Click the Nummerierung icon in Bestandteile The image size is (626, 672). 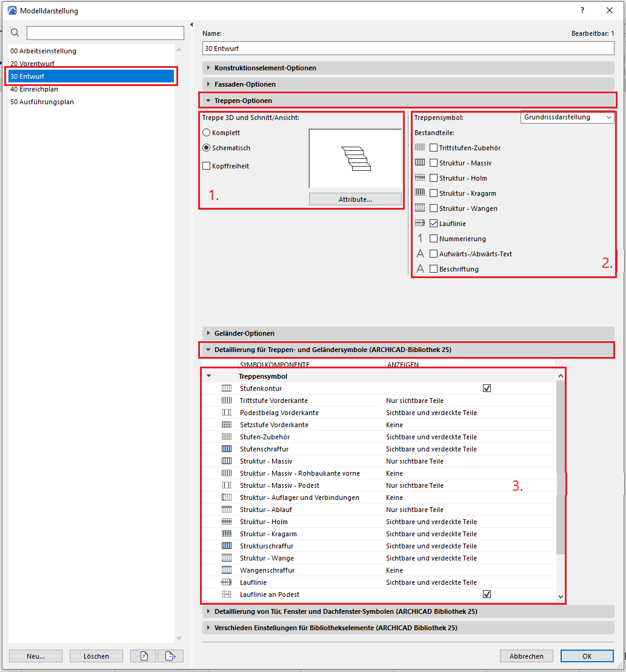pos(420,239)
